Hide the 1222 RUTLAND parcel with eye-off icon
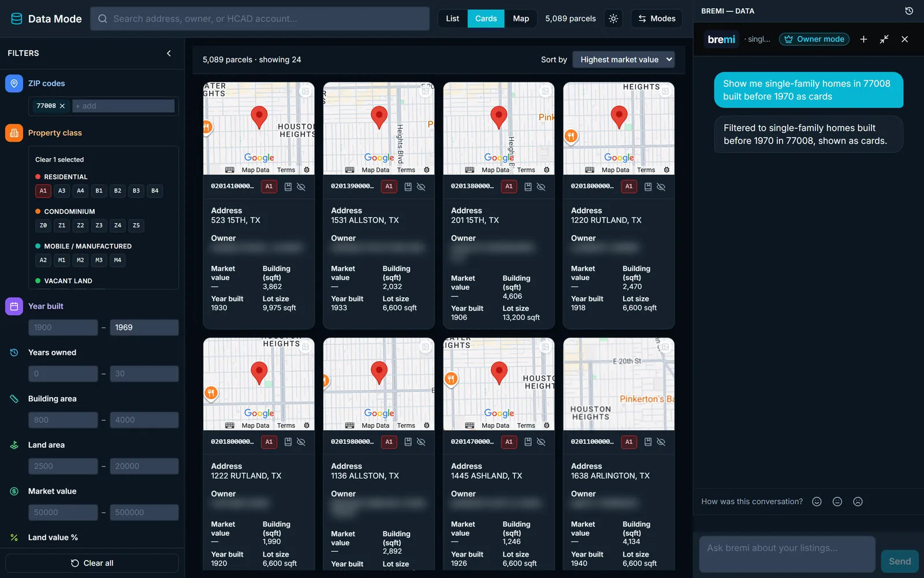The height and width of the screenshot is (578, 924). pos(301,442)
